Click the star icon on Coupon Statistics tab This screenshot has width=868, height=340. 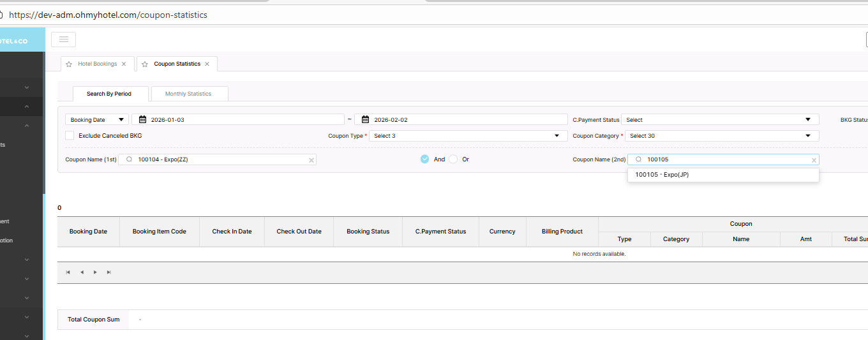coord(145,64)
